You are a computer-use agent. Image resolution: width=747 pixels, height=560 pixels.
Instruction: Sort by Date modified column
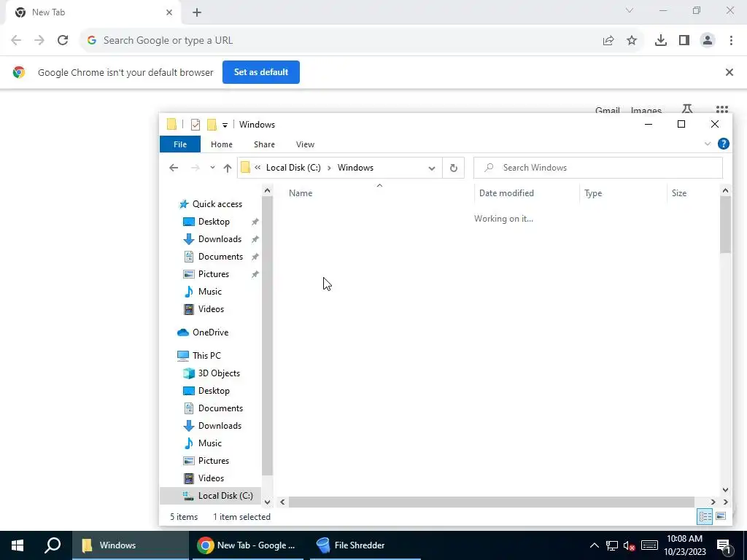(506, 192)
